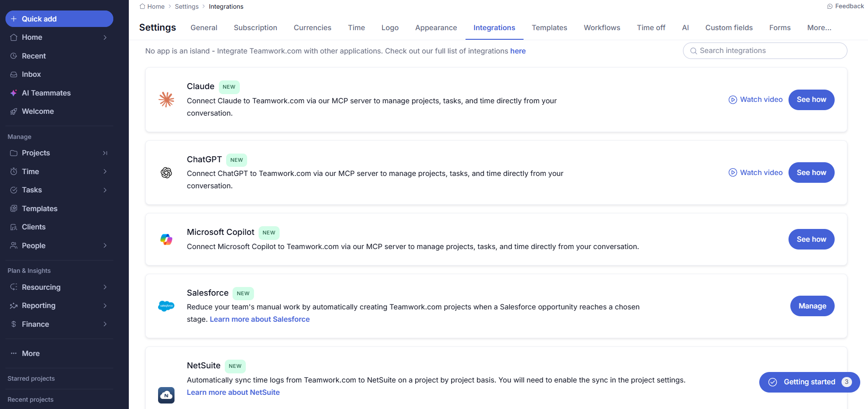The image size is (868, 409).
Task: Open the Appearance tab
Action: pos(436,28)
